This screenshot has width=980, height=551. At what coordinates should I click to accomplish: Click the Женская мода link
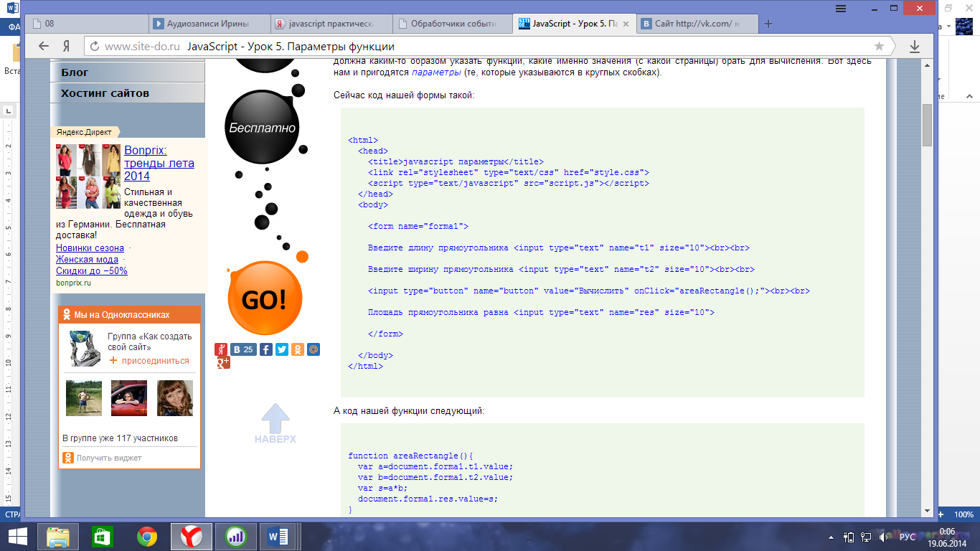pyautogui.click(x=88, y=260)
